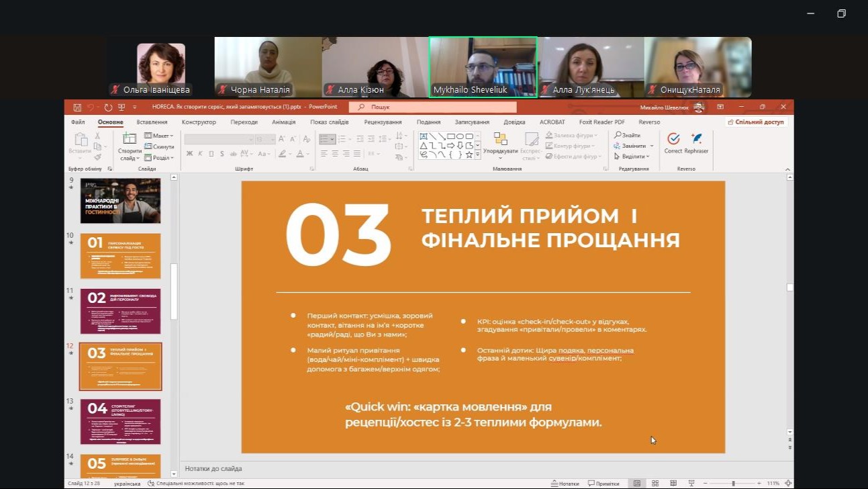This screenshot has width=868, height=489.
Task: Switch to Slide Sorter view icon
Action: coord(655,484)
